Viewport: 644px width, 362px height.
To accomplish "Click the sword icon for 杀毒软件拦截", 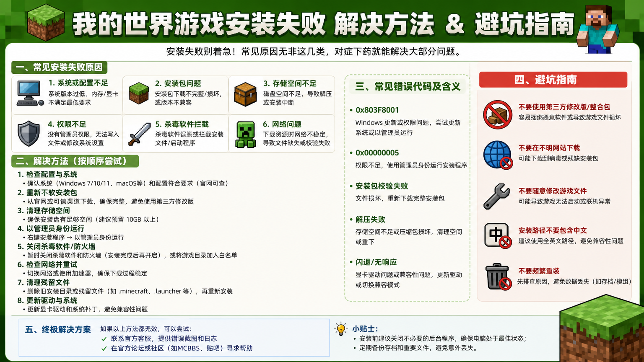I will tap(139, 134).
